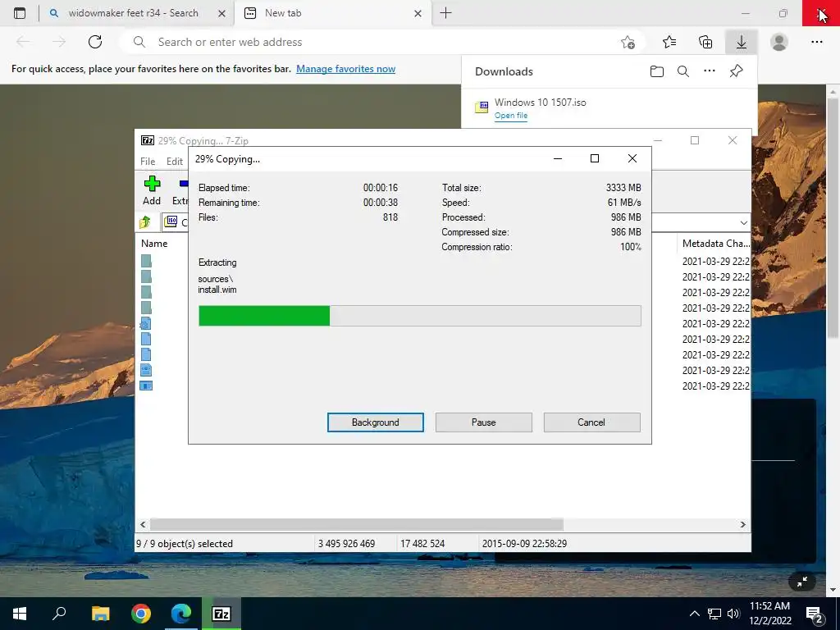The height and width of the screenshot is (630, 840).
Task: Select last file row icon in 7-Zip list
Action: [146, 386]
